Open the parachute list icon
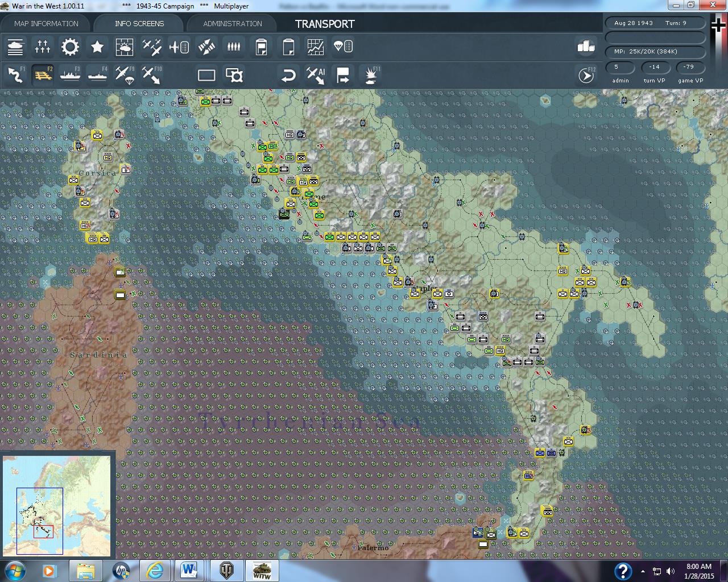Image resolution: width=728 pixels, height=582 pixels. point(343,47)
